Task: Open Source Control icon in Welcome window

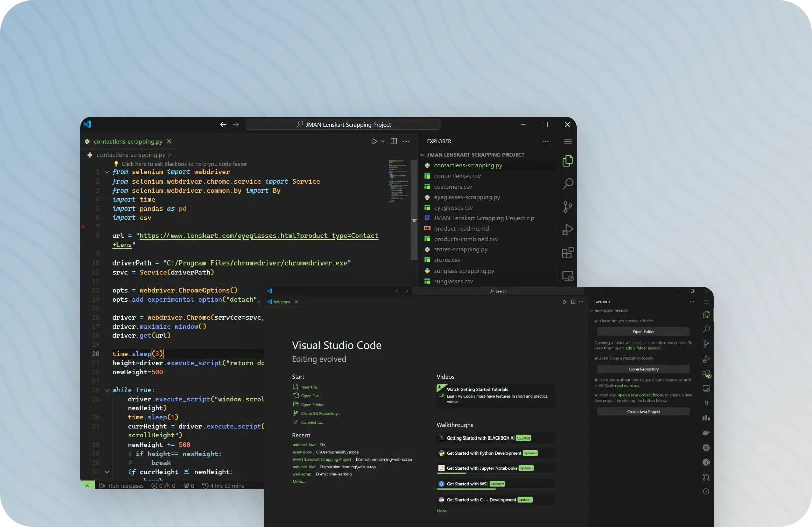Action: (706, 344)
